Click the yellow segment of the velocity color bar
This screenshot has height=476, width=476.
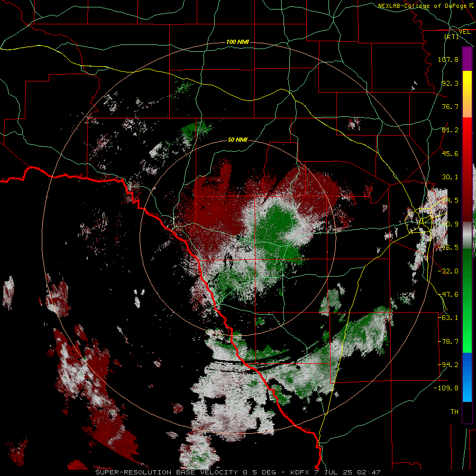467,79
